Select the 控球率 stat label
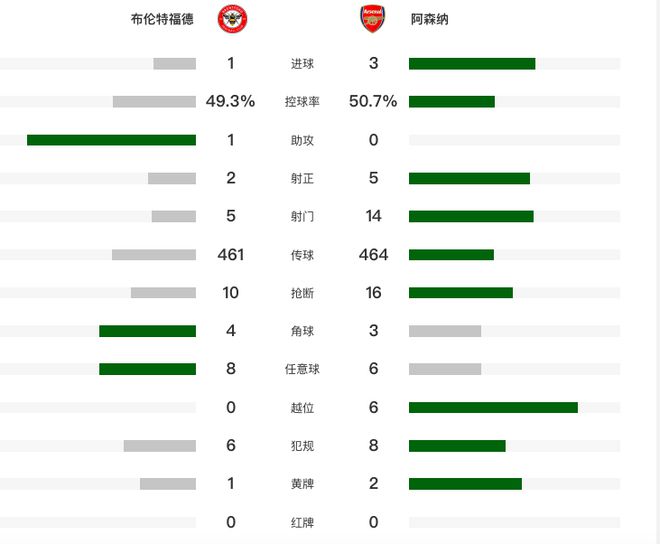Image resolution: width=660 pixels, height=544 pixels. tap(302, 102)
